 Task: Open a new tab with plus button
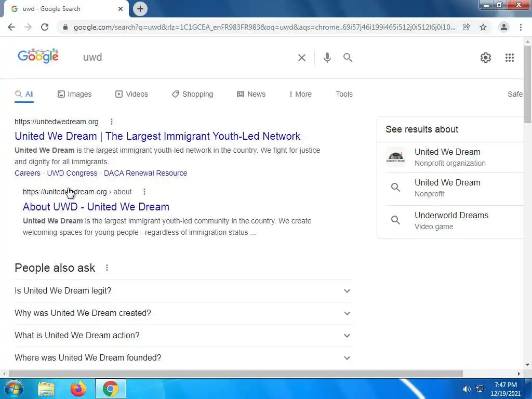140,9
